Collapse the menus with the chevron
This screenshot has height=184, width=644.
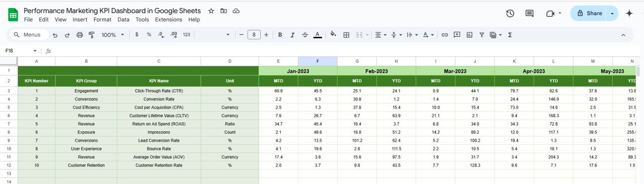623,35
